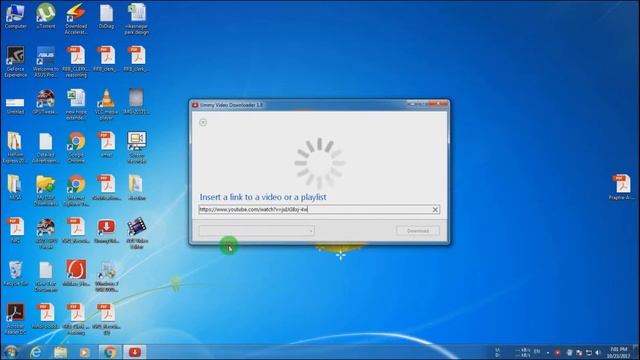Open Google Chrome desktop shortcut
The width and height of the screenshot is (640, 360).
(x=76, y=148)
